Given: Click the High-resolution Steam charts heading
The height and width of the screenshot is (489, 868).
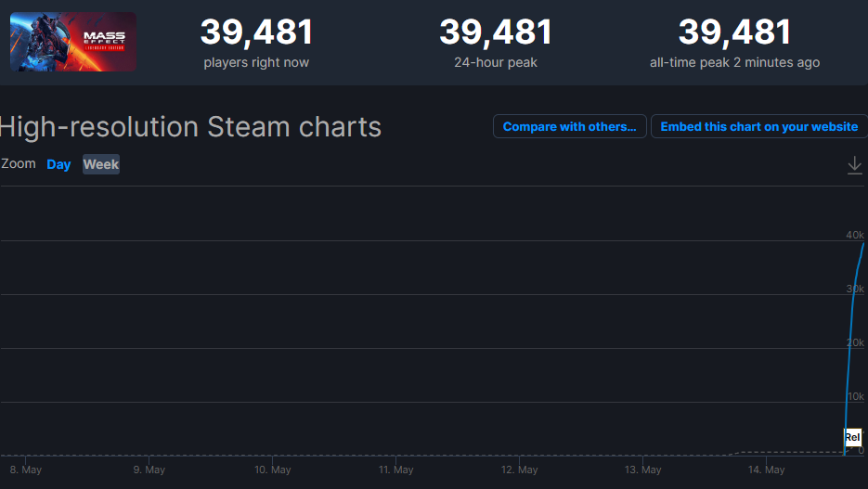Looking at the screenshot, I should [x=190, y=127].
